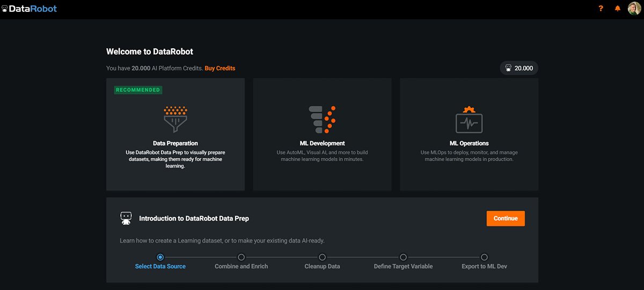Click the ML Development description text
The image size is (644, 290).
[x=323, y=156]
